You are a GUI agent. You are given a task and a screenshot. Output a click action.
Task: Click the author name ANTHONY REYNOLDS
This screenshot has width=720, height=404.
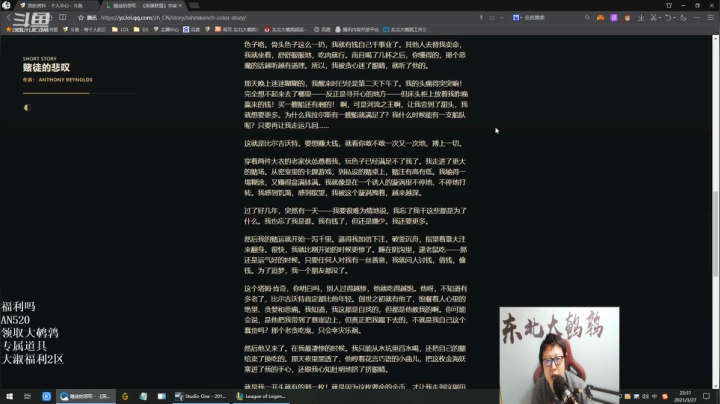(65, 80)
